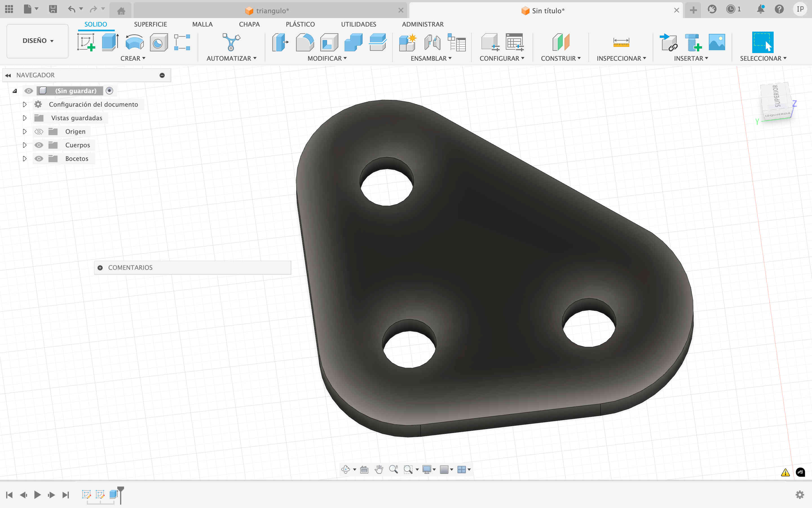
Task: Select the Joint tool
Action: tap(432, 42)
